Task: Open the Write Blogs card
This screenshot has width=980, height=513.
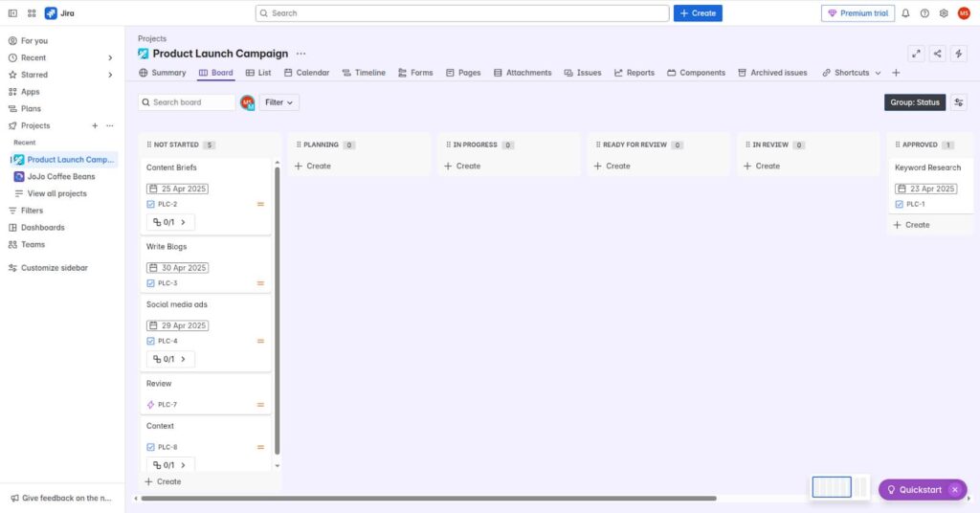Action: 206,264
